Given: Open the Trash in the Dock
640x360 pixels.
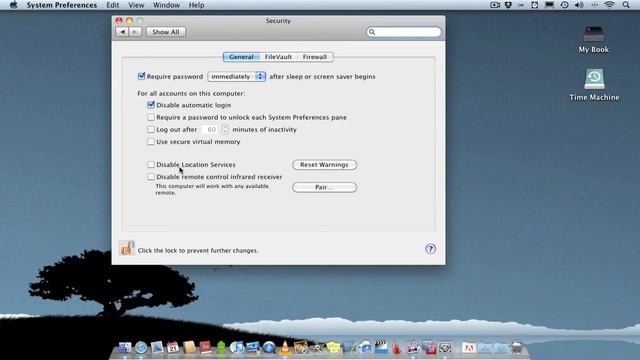Looking at the screenshot, I should pos(517,347).
